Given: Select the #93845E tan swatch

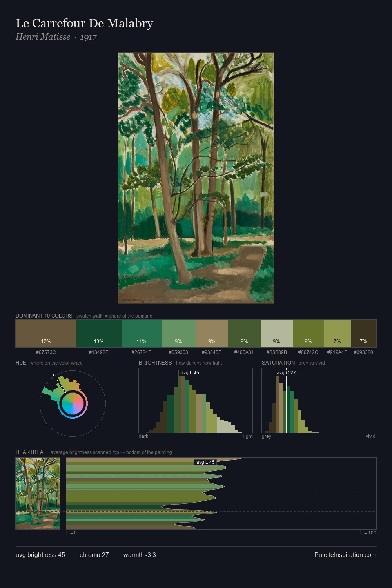Looking at the screenshot, I should pyautogui.click(x=212, y=334).
